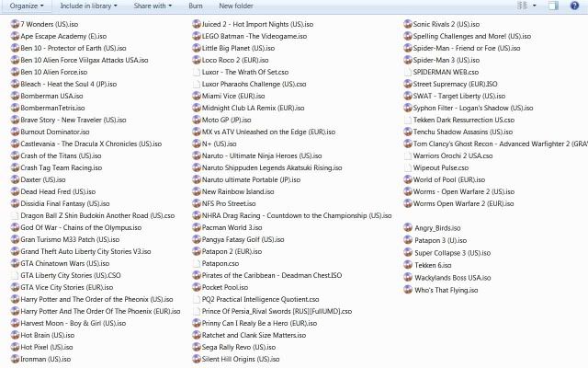Click Castlevania - The Dracula X Chronicles (US).iso
Viewport: 588px width, 368px height.
pos(91,144)
